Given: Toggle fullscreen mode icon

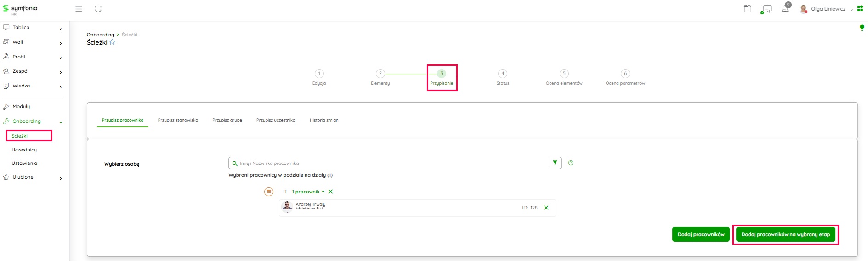Looking at the screenshot, I should [98, 9].
